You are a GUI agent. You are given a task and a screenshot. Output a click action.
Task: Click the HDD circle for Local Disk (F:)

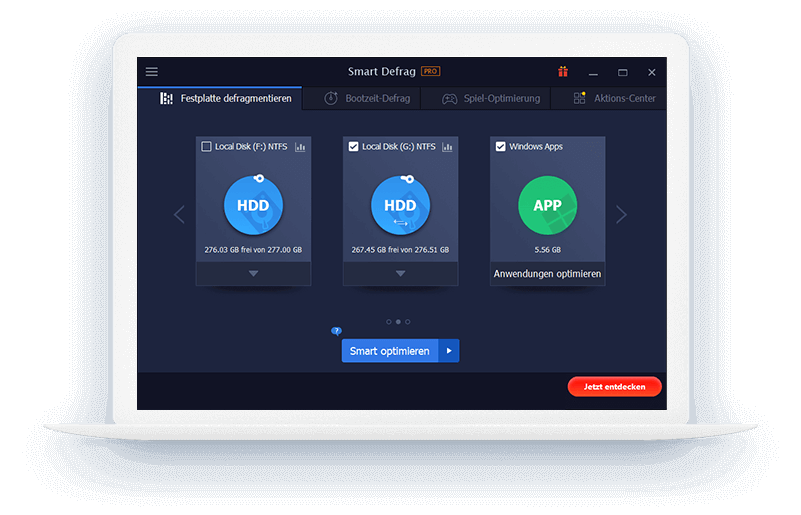click(x=253, y=205)
